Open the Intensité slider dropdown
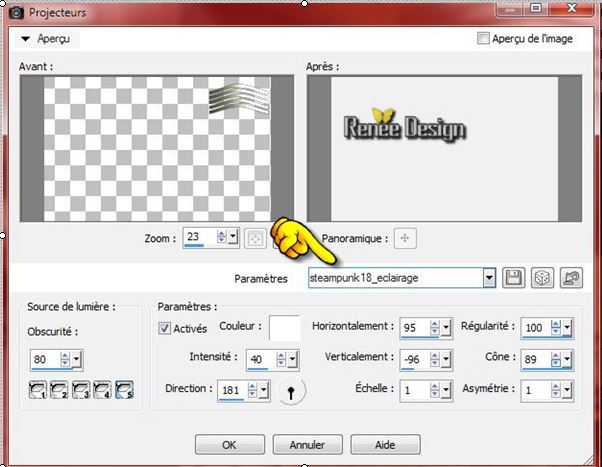602x467 pixels. point(292,359)
